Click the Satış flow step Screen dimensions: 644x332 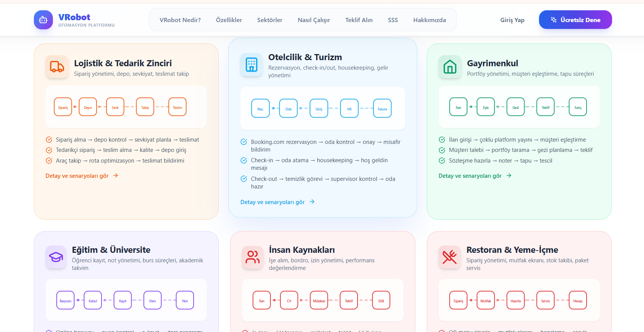tap(578, 107)
